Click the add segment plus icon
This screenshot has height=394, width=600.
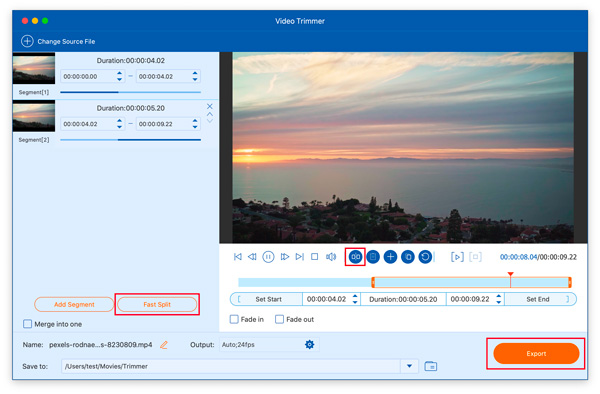(x=390, y=257)
